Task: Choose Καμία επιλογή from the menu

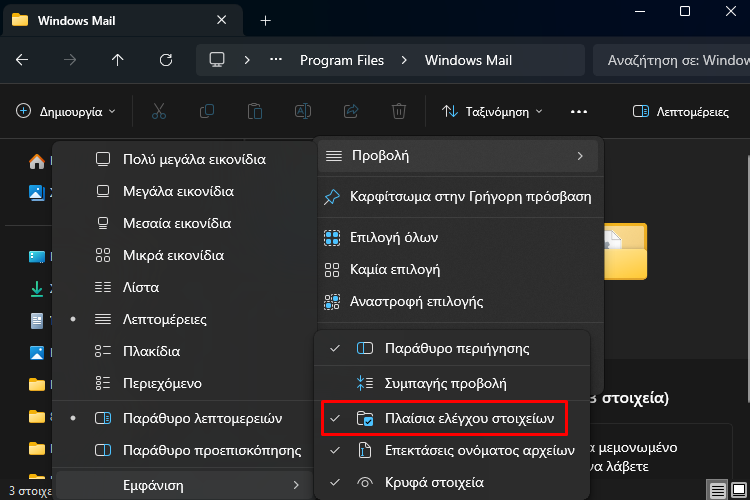Action: coord(458,269)
